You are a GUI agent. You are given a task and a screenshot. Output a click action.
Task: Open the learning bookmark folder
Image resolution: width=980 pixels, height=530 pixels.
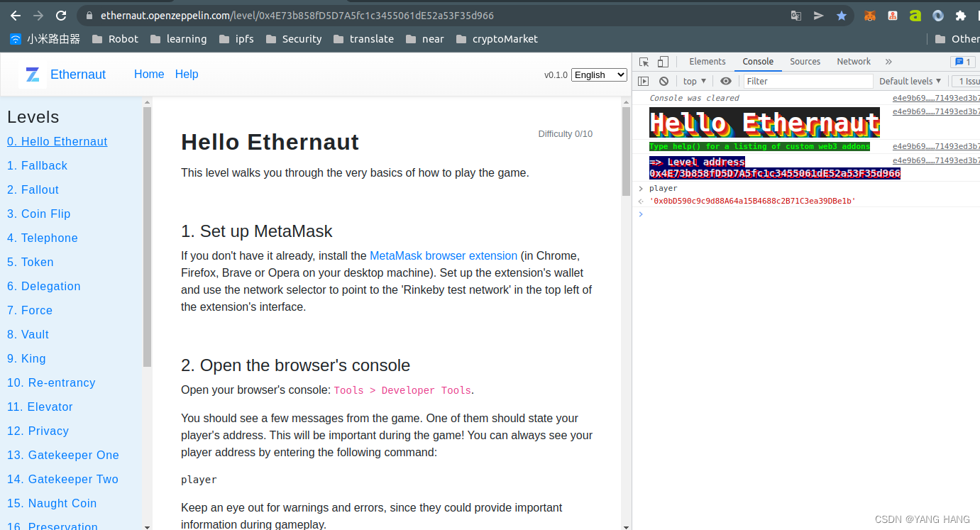click(x=178, y=39)
